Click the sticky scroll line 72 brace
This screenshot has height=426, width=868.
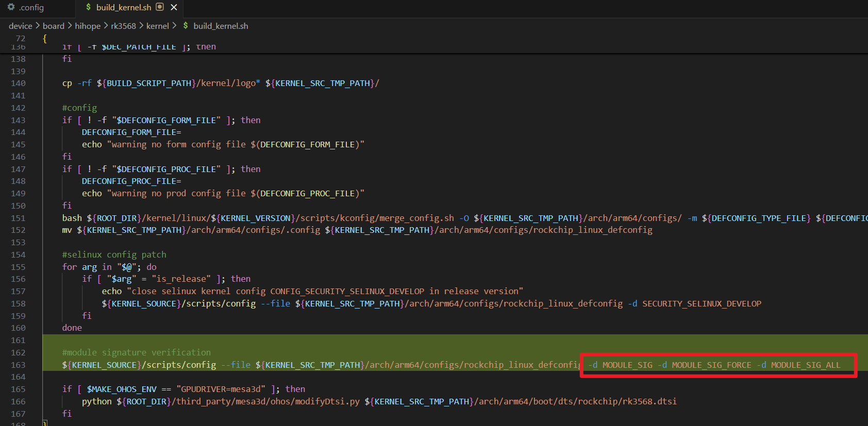pos(45,39)
